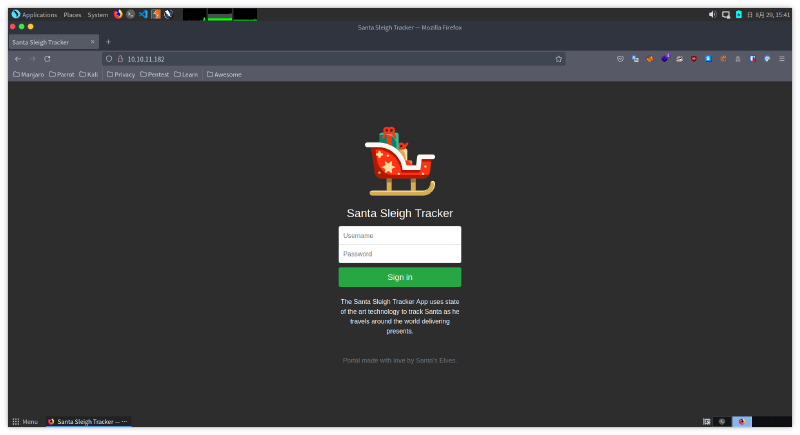Select Santa Sleigh Tracker taskbar window entry
The width and height of the screenshot is (800, 435).
(88, 422)
